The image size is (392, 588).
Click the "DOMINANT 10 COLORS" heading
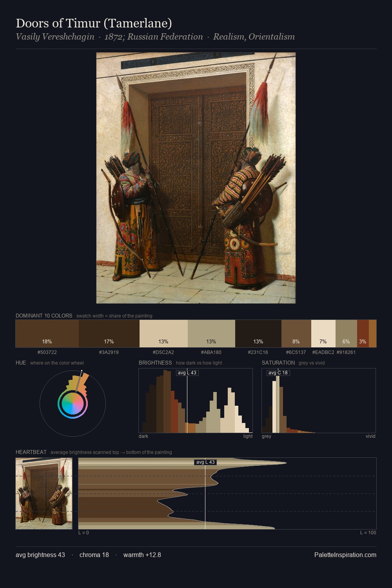pyautogui.click(x=44, y=316)
